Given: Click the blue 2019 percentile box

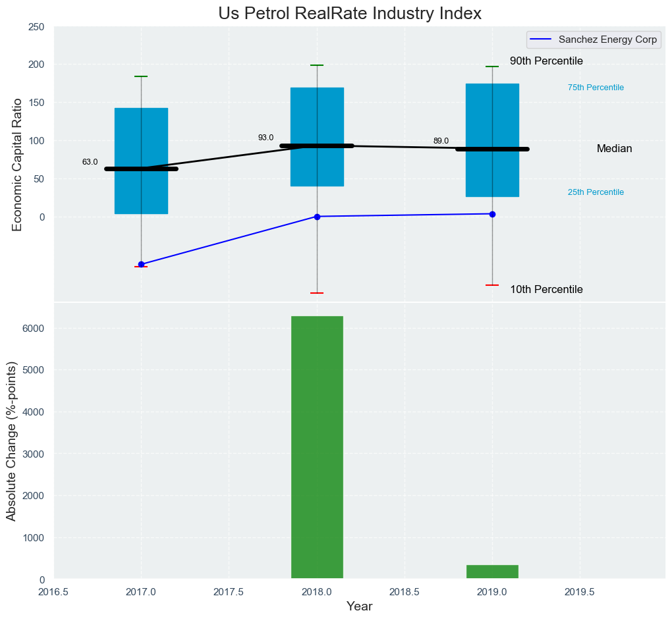Looking at the screenshot, I should (492, 140).
